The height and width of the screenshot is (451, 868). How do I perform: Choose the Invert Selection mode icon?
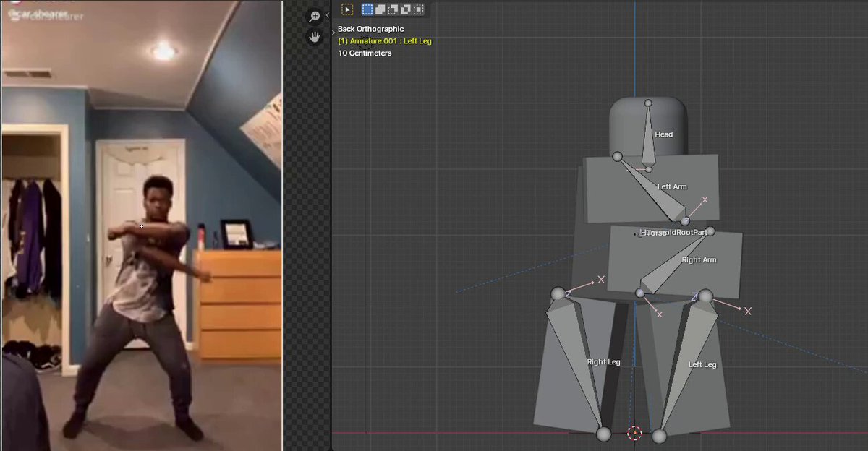pyautogui.click(x=405, y=9)
